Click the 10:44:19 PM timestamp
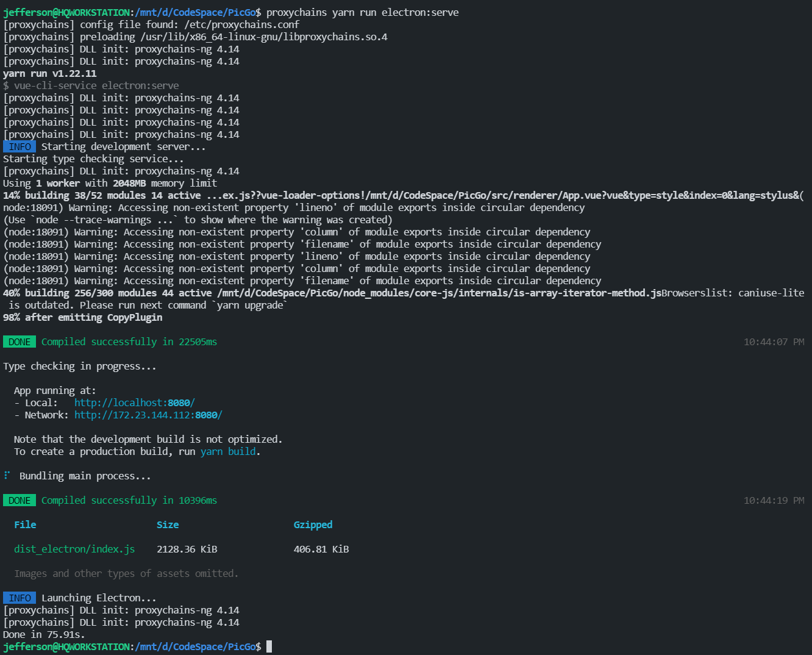 [773, 500]
